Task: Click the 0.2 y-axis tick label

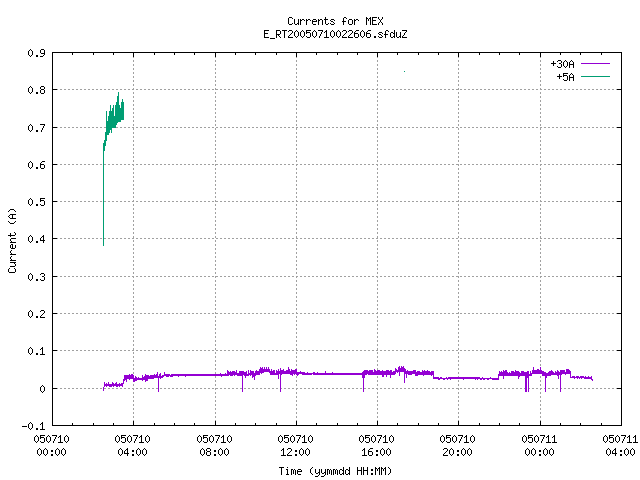Action: point(36,314)
